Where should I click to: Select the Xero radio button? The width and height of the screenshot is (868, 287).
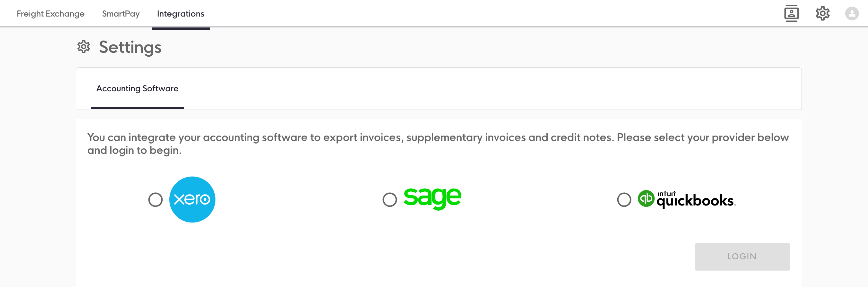155,200
